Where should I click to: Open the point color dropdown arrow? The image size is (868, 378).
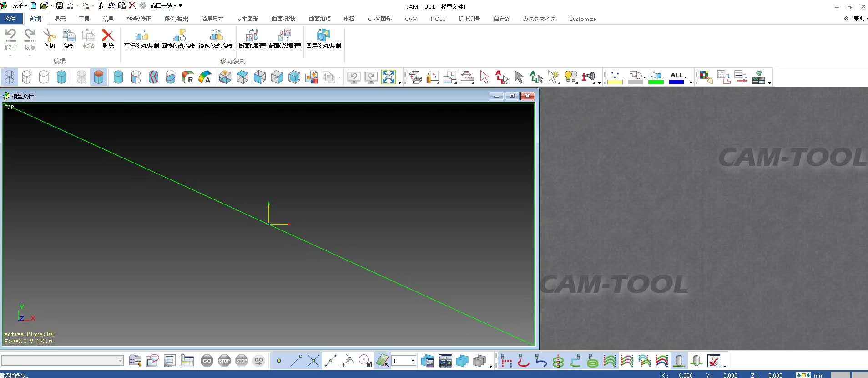[624, 76]
